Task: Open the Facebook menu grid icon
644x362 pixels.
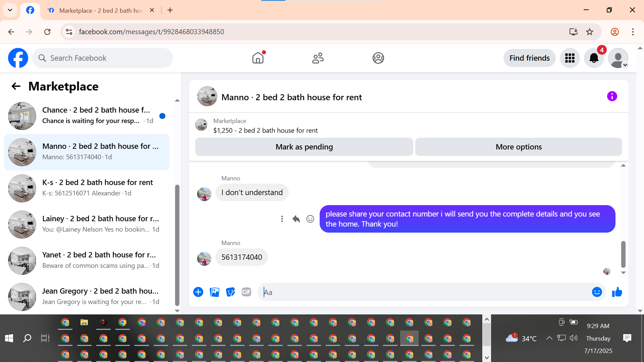Action: (570, 58)
